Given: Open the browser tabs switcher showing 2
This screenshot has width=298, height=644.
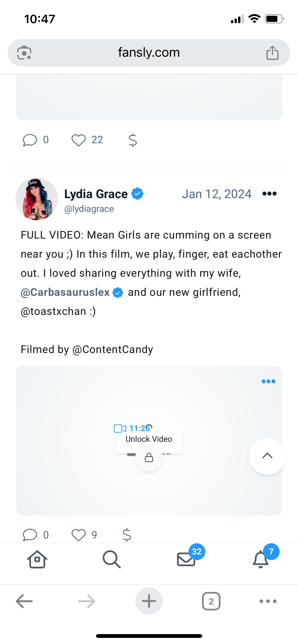Looking at the screenshot, I should pyautogui.click(x=211, y=601).
